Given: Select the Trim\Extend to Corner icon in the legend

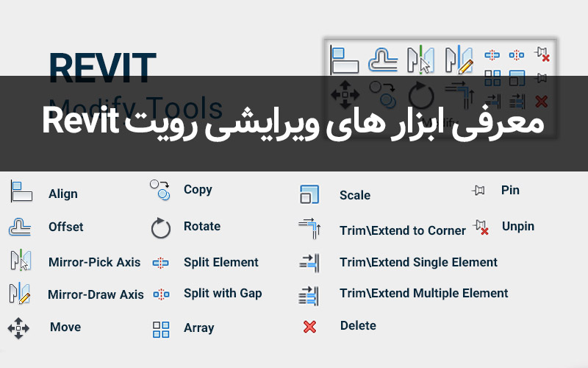Looking at the screenshot, I should pyautogui.click(x=309, y=228).
